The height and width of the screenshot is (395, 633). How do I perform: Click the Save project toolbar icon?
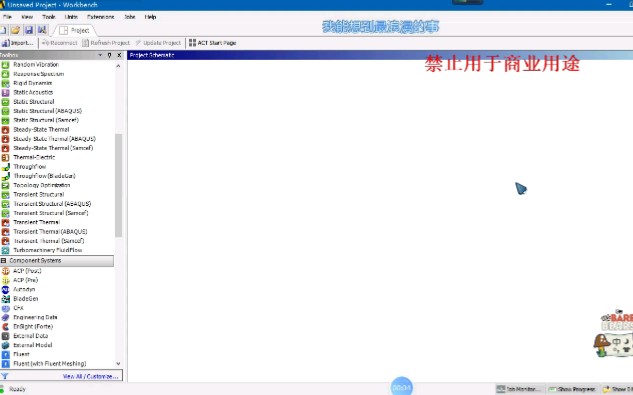[x=29, y=30]
